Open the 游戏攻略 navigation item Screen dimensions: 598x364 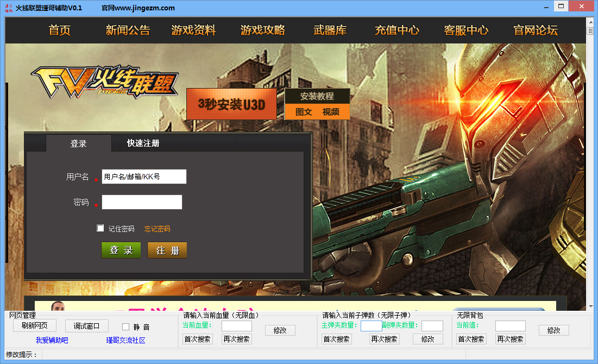tap(263, 30)
